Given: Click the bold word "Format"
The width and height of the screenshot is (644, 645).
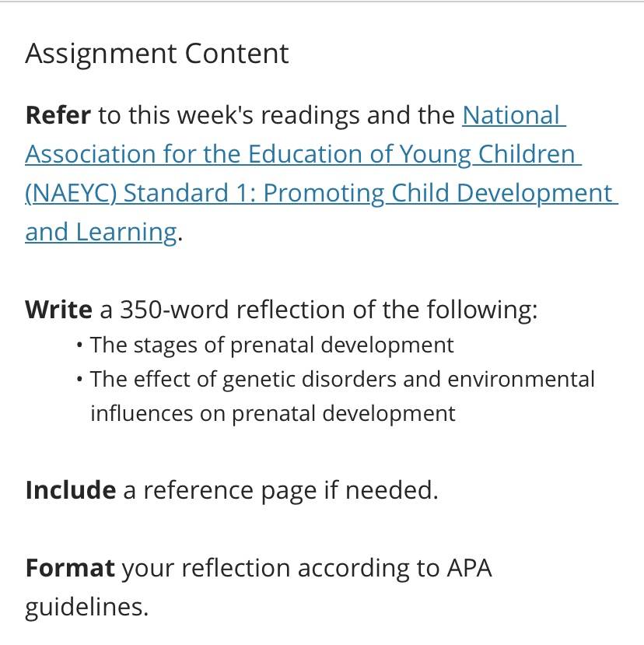Looking at the screenshot, I should [69, 568].
